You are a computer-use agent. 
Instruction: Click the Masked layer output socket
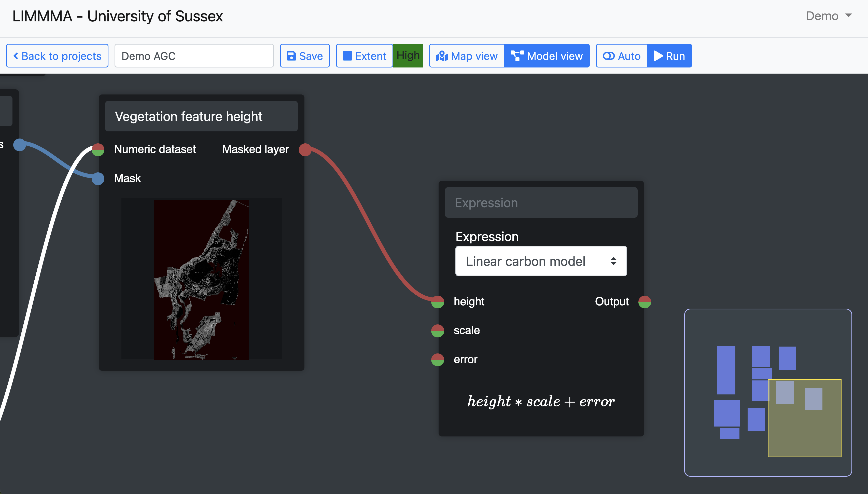point(305,149)
